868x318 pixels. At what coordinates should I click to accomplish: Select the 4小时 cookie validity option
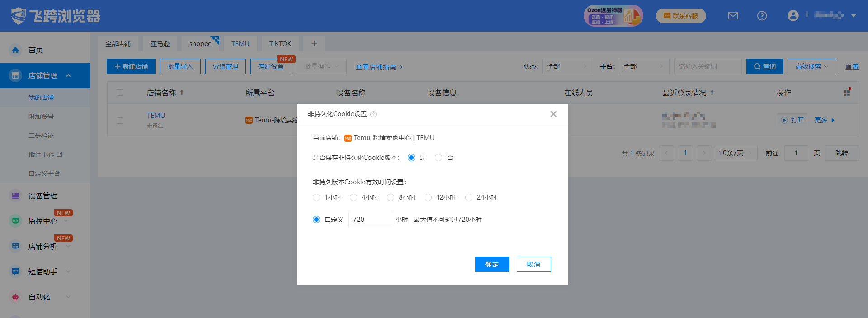pyautogui.click(x=354, y=197)
